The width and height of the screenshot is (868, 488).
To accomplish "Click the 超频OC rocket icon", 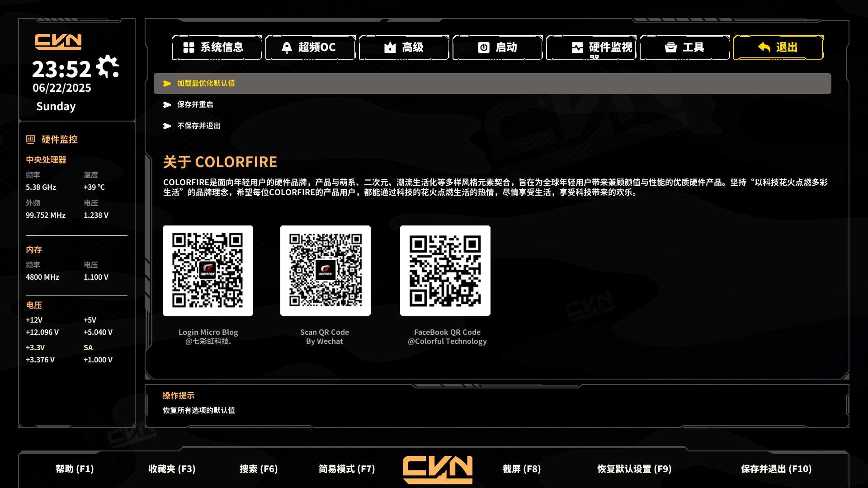I will click(287, 47).
